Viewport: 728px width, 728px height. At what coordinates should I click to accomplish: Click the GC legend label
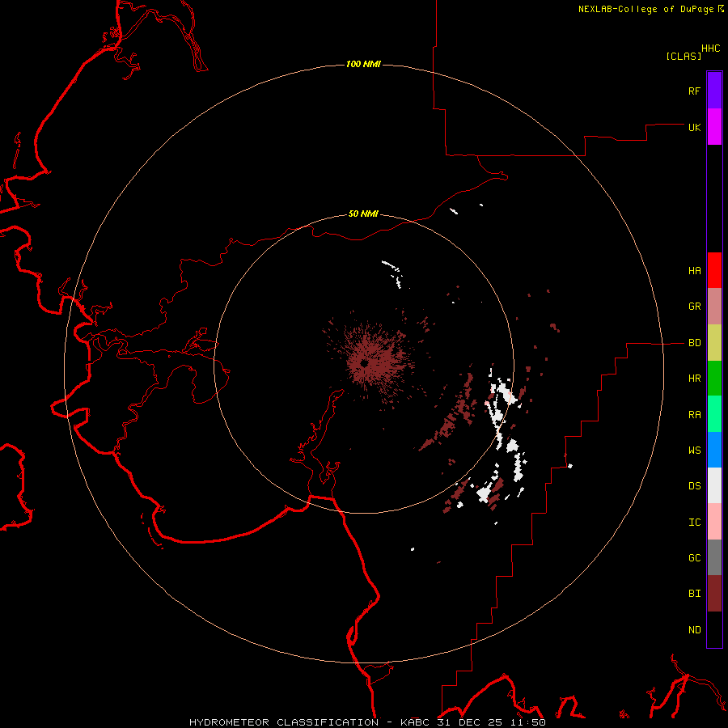tap(694, 558)
